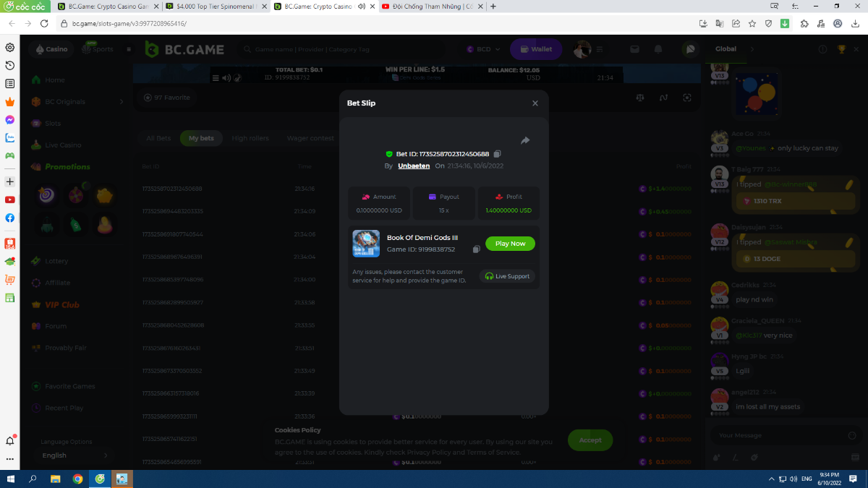Switch to the All Bets tab

click(158, 138)
